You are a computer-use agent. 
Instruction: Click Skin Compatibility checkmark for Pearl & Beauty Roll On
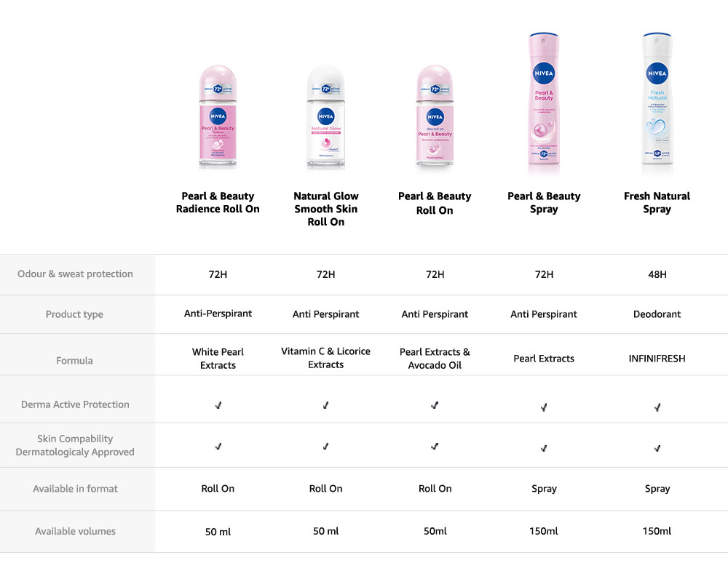pos(435,446)
